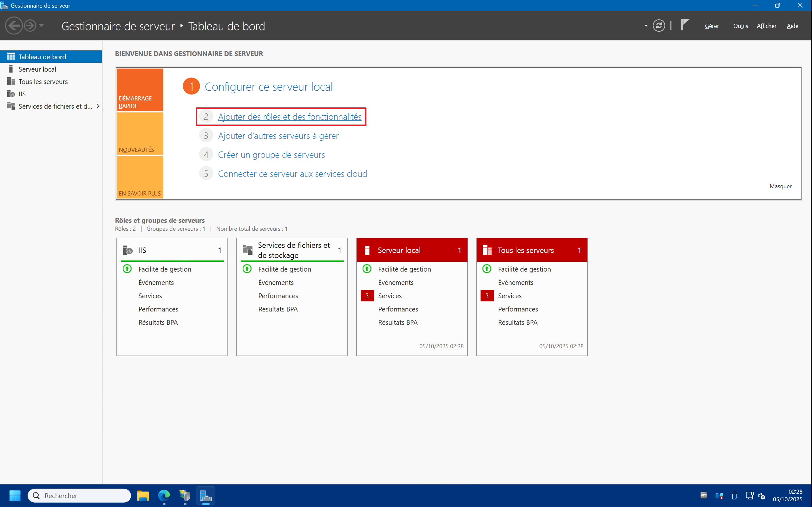Open navigation history dropdown arrow

(42, 25)
